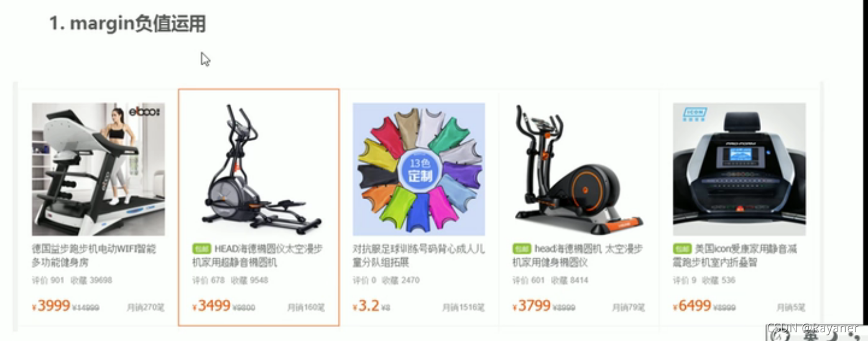Open the colorful training vests product image
The image size is (868, 341).
coord(419,169)
